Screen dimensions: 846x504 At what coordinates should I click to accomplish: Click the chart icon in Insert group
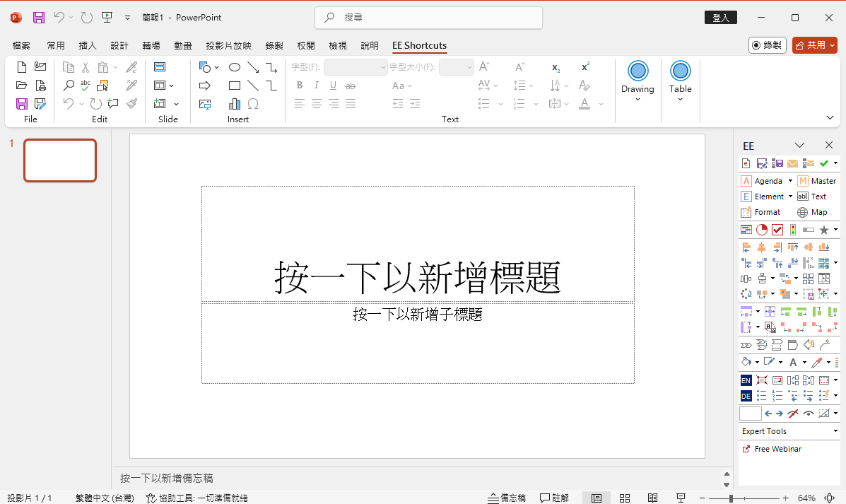pos(235,104)
